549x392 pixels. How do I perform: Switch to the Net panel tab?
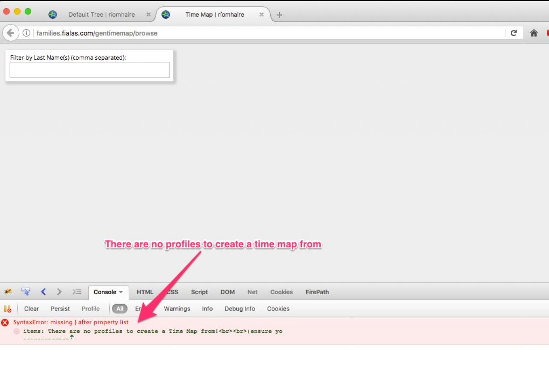[253, 292]
